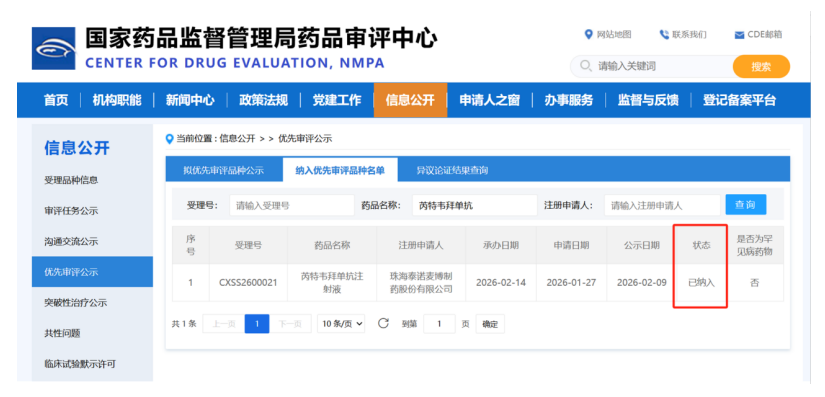The image size is (825, 397).
Task: Focus the page number jump input
Action: click(x=439, y=324)
